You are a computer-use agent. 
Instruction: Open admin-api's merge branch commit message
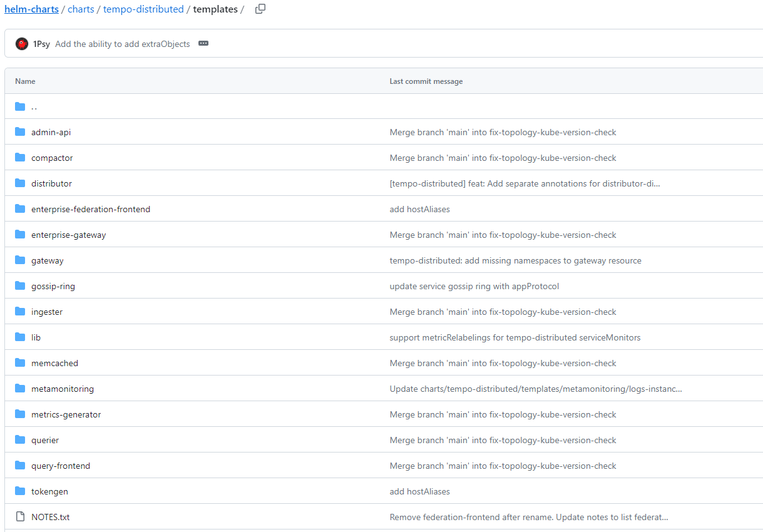point(503,132)
